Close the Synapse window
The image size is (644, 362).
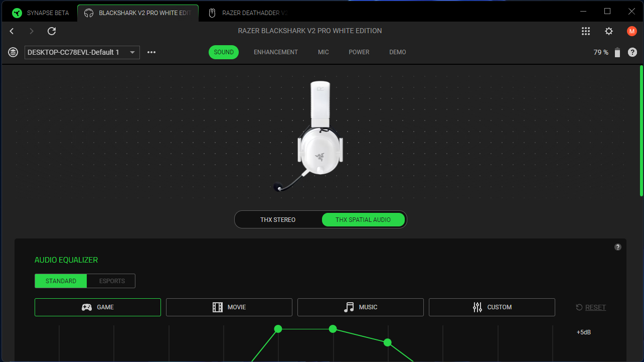pos(632,11)
